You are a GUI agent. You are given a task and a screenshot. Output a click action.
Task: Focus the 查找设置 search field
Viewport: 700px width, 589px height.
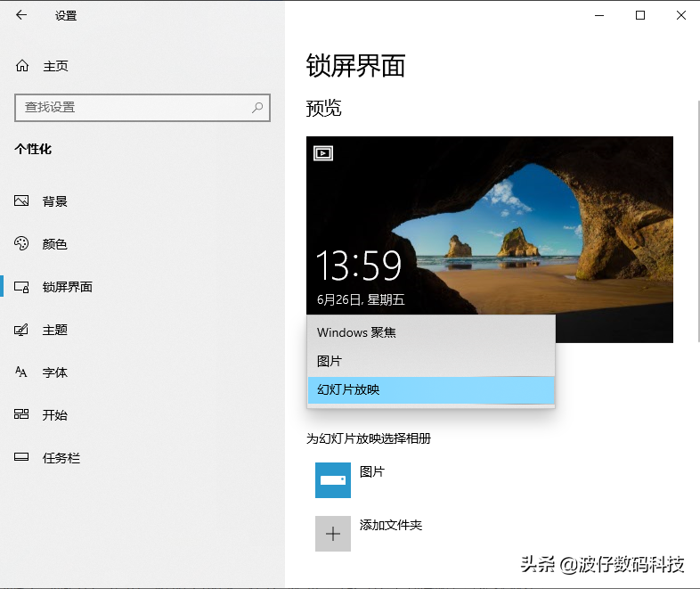(x=142, y=108)
